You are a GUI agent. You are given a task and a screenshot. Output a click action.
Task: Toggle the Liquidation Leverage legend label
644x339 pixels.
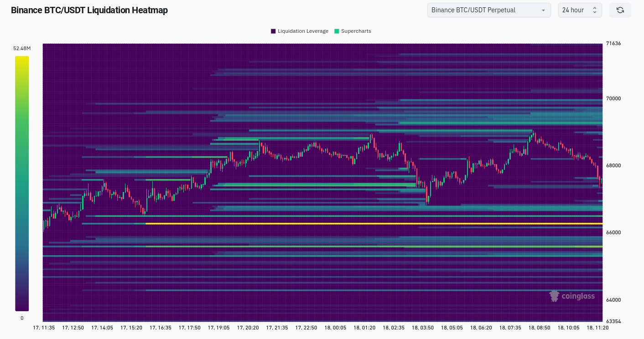(x=303, y=31)
